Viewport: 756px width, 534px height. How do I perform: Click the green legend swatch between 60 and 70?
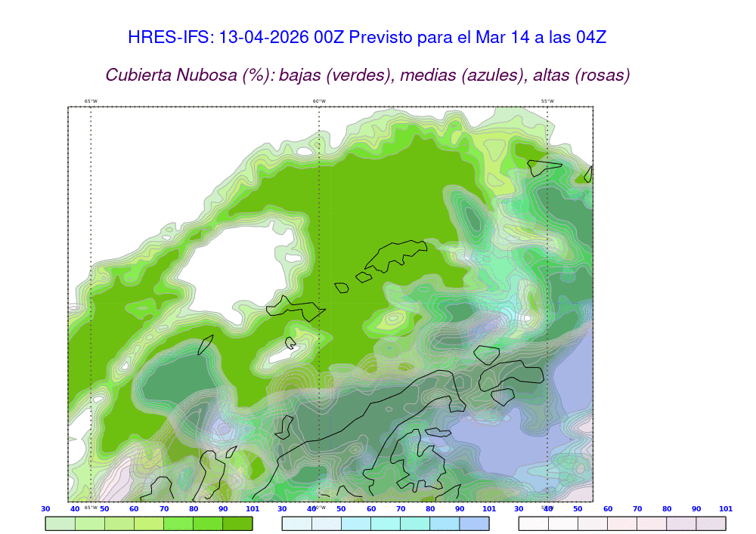[149, 523]
